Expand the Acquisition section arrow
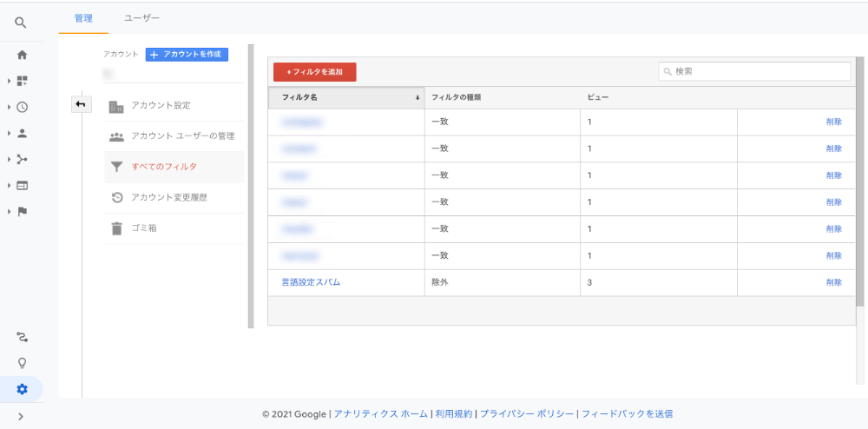This screenshot has height=429, width=868. (10, 160)
